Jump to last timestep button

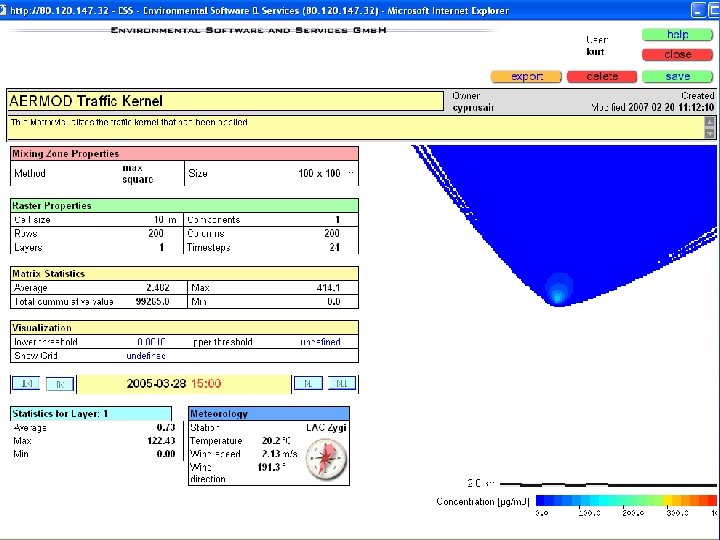342,383
